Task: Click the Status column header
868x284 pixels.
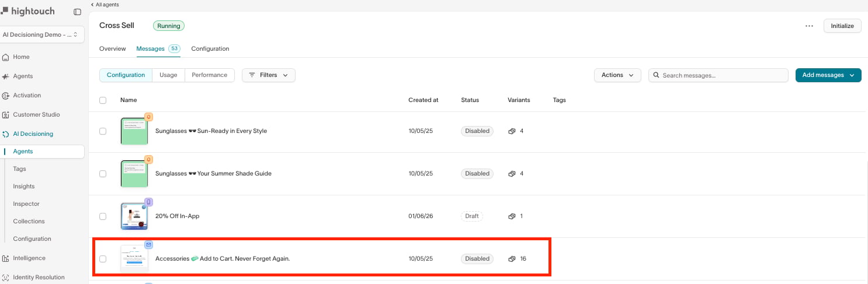Action: coord(470,100)
